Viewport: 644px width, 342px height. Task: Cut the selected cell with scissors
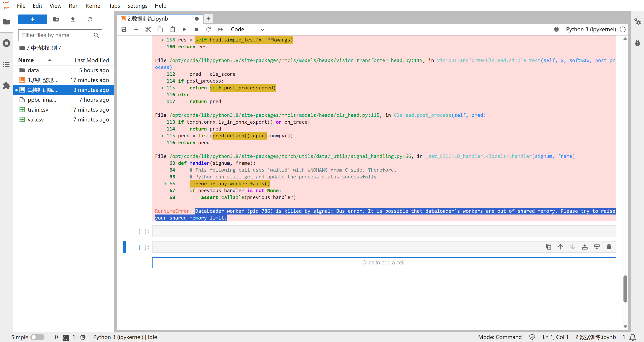pos(148,30)
